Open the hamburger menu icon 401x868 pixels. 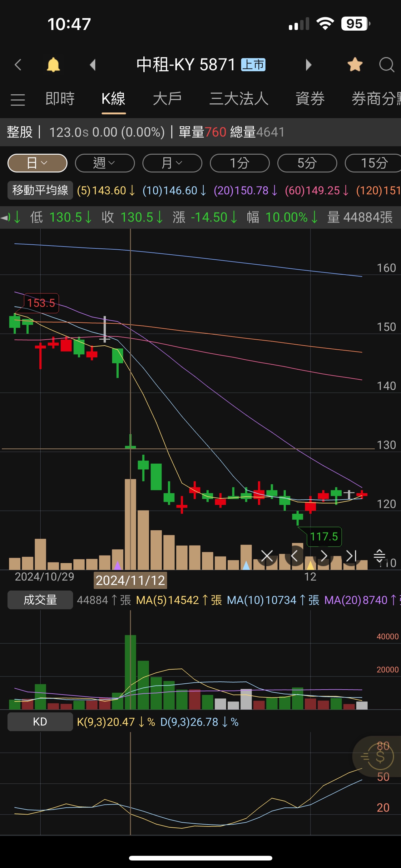click(18, 100)
